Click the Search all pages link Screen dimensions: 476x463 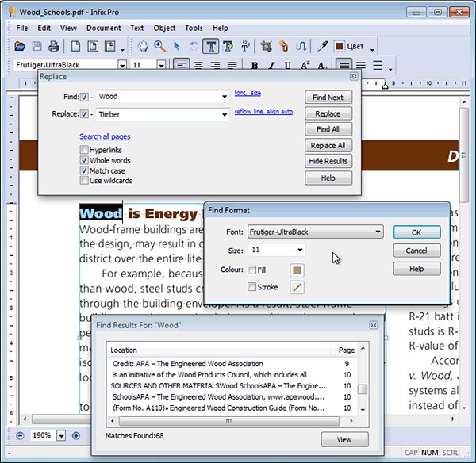(x=105, y=136)
